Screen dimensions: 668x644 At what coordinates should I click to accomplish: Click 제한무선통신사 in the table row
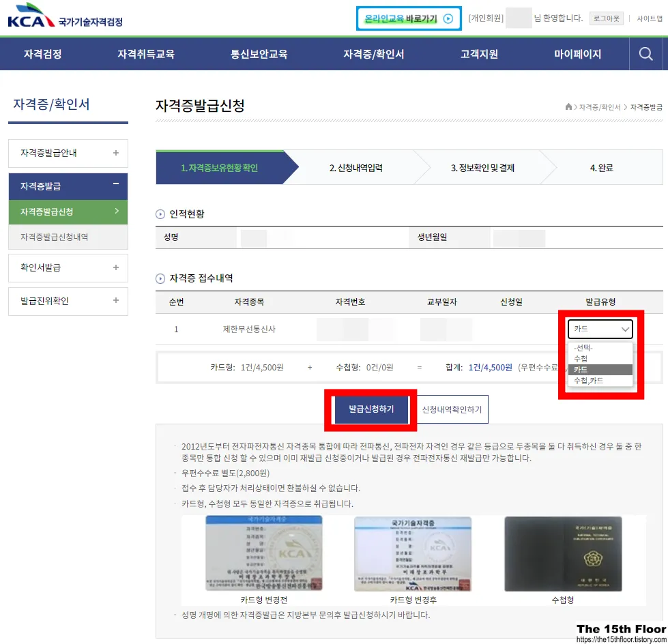(x=249, y=330)
